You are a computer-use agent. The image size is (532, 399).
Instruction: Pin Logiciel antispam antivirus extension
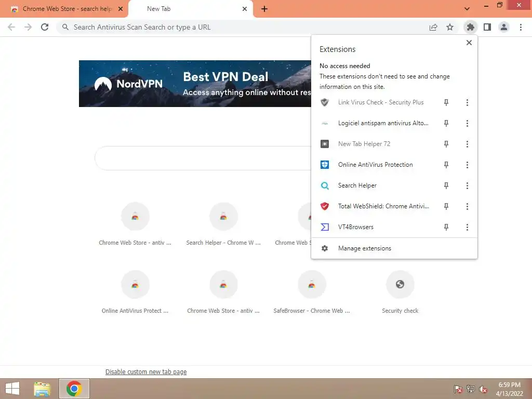point(446,123)
